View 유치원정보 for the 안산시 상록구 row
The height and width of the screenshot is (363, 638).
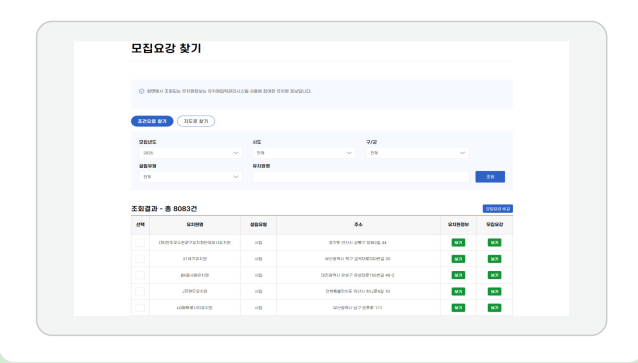[458, 243]
